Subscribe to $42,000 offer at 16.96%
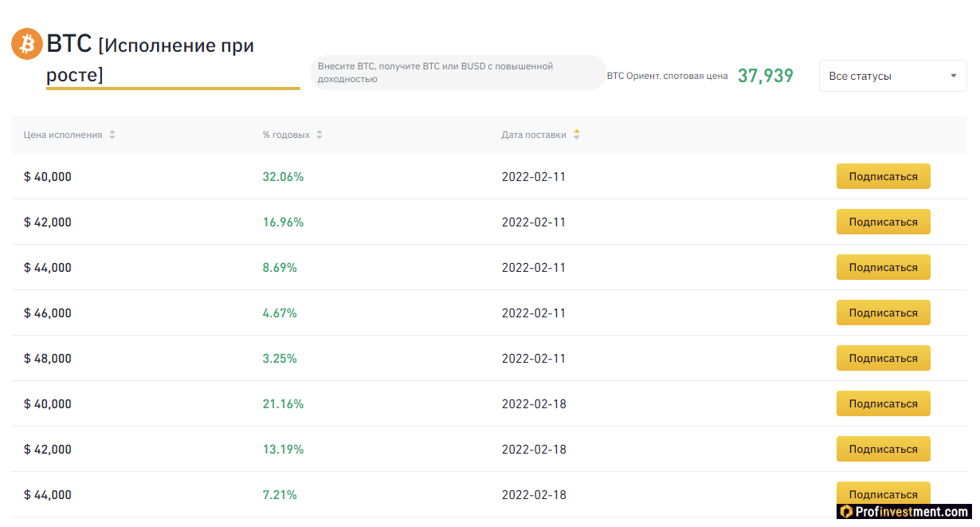The height and width of the screenshot is (527, 980). coord(883,222)
